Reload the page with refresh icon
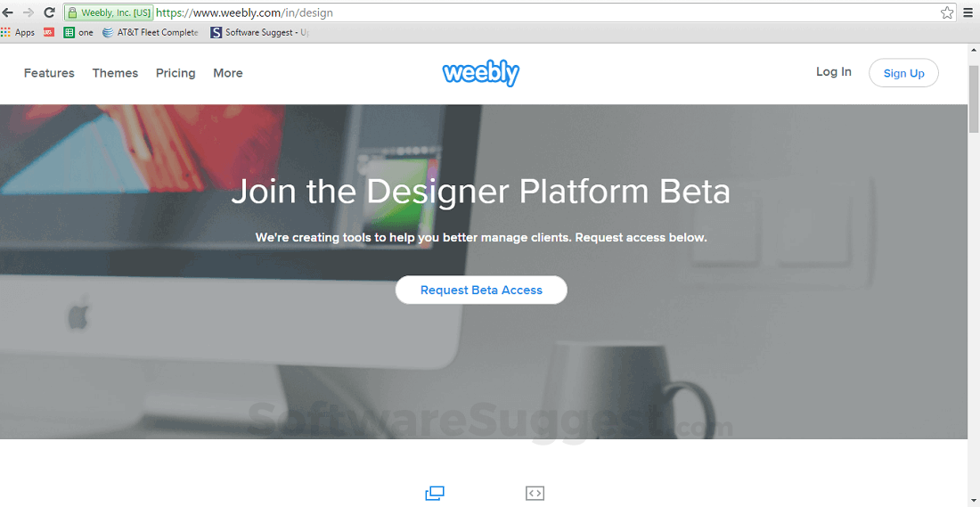 (x=49, y=12)
